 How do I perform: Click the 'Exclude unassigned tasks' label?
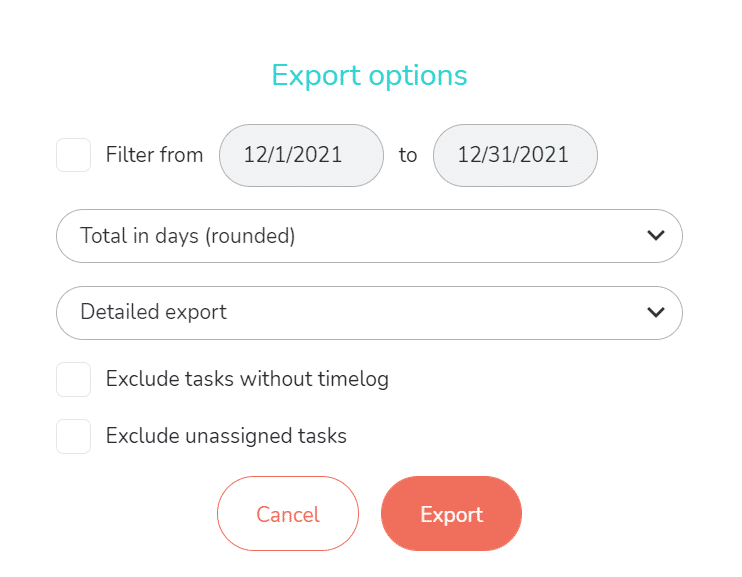pos(226,436)
